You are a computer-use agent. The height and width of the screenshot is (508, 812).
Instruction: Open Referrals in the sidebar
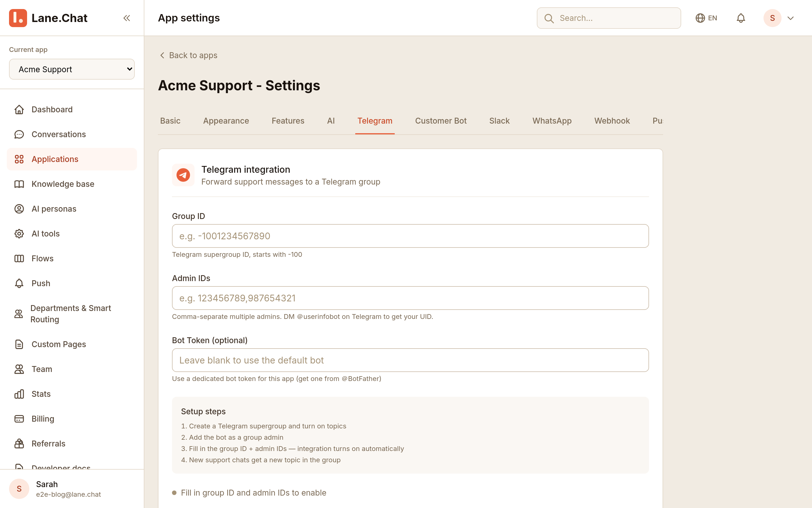click(72, 444)
